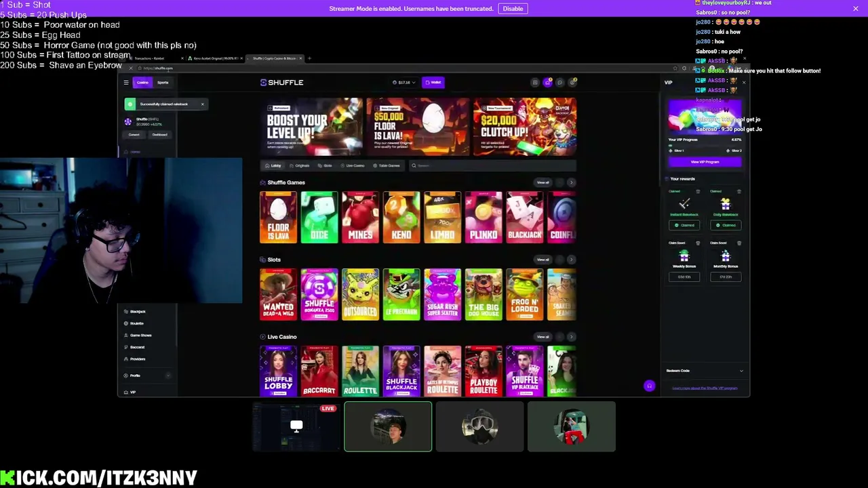View all Slots

tap(542, 260)
